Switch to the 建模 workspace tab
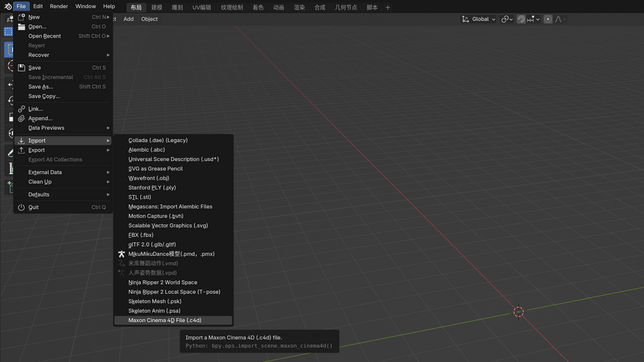 tap(156, 8)
